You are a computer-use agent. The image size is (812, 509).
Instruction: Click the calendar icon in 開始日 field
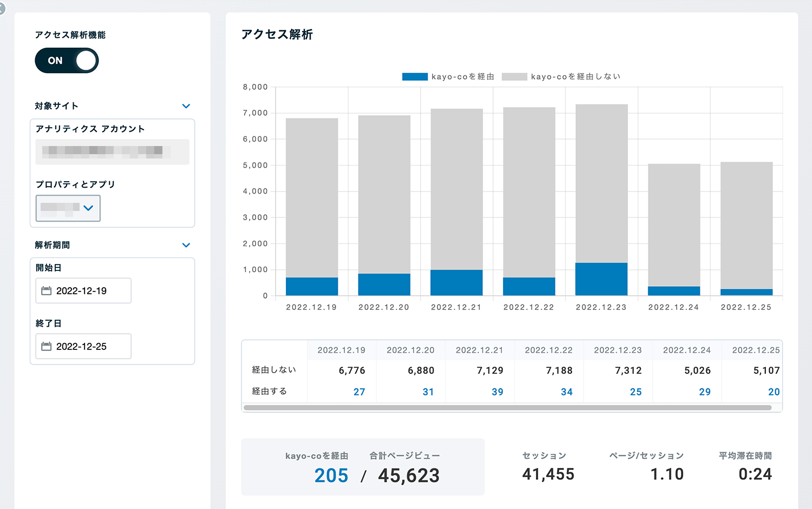tap(47, 291)
